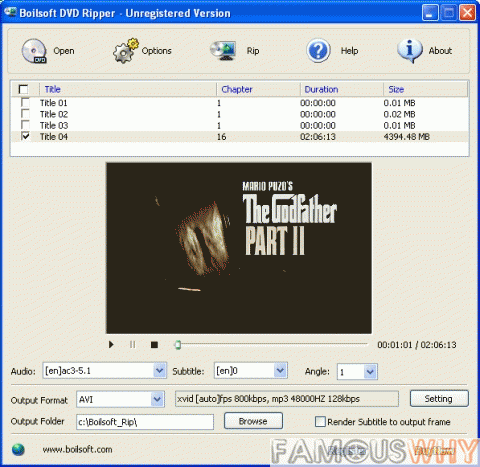Click the About label in the toolbar
The width and height of the screenshot is (480, 467).
tap(440, 51)
